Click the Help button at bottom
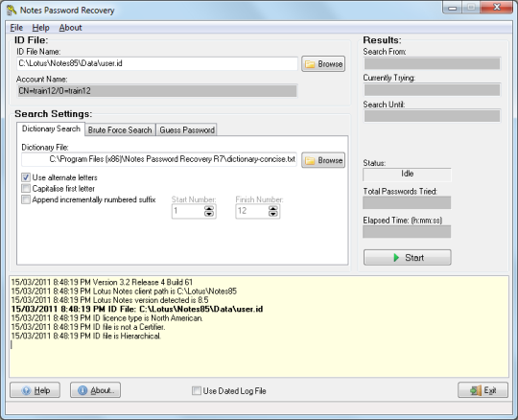Image resolution: width=518 pixels, height=420 pixels. point(35,390)
